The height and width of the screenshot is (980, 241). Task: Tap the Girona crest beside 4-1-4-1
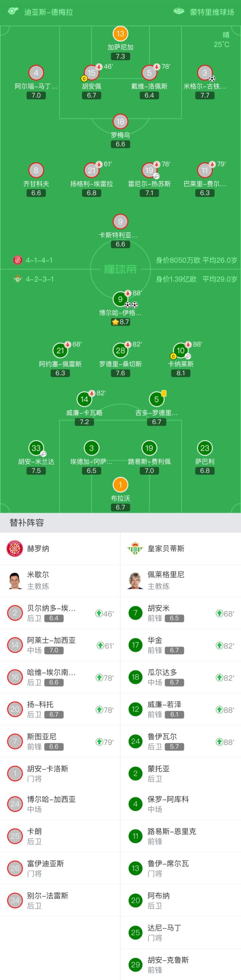pos(17,260)
